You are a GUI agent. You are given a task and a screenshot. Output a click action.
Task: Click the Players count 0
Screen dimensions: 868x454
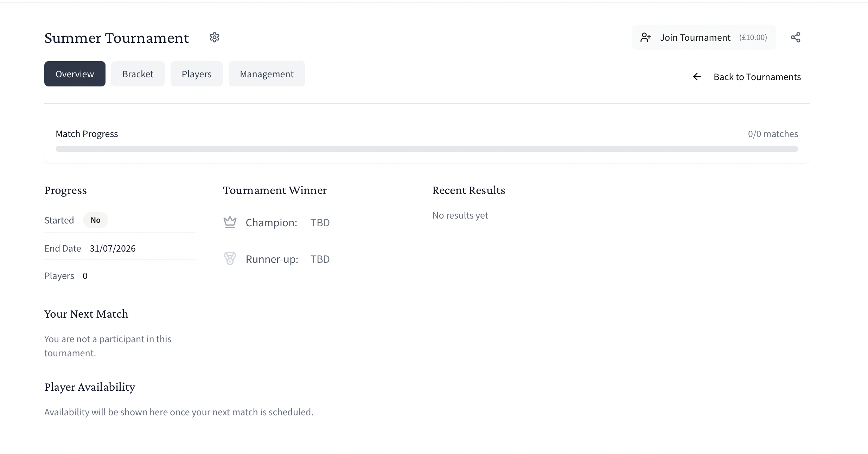click(x=85, y=276)
